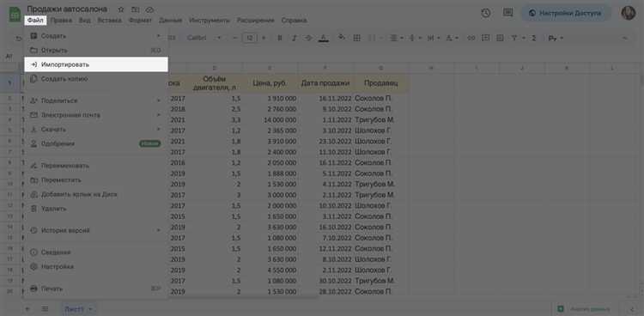Open the user account avatar
Image resolution: width=644 pixels, height=316 pixels.
[x=628, y=13]
